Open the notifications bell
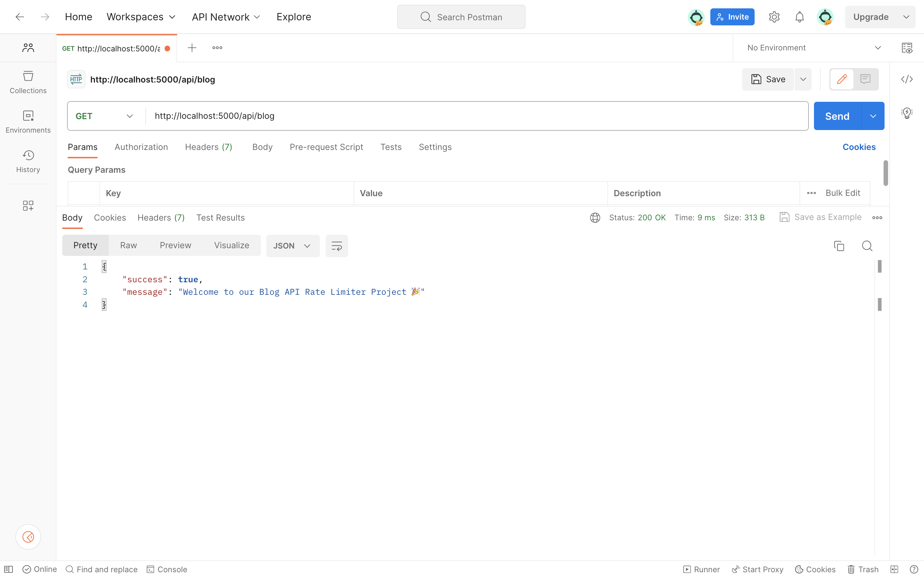 click(x=799, y=17)
